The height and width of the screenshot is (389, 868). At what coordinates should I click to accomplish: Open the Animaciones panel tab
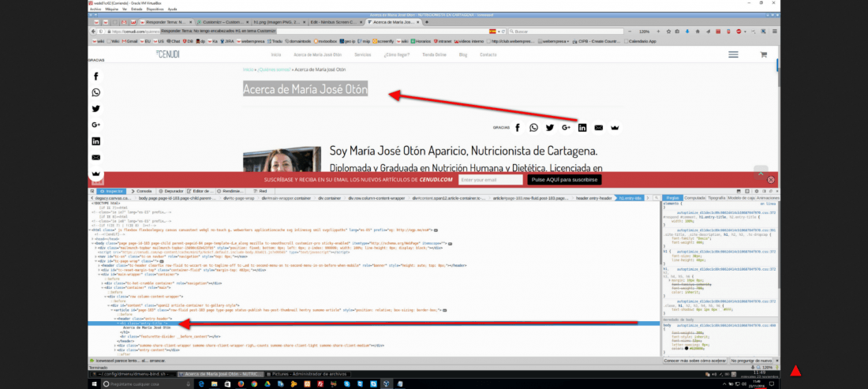point(768,197)
